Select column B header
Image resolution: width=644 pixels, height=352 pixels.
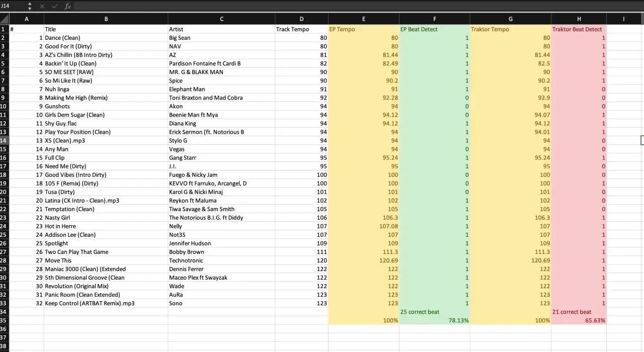[x=106, y=19]
